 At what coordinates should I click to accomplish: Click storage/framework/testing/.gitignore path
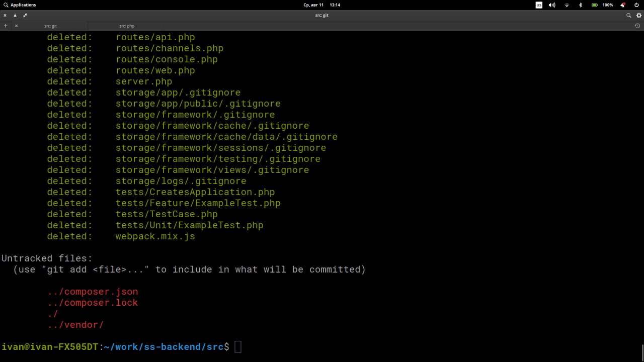[x=218, y=159]
